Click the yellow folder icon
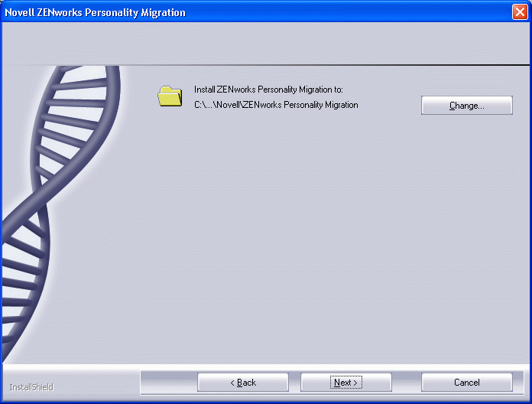The width and height of the screenshot is (532, 404). coord(170,96)
